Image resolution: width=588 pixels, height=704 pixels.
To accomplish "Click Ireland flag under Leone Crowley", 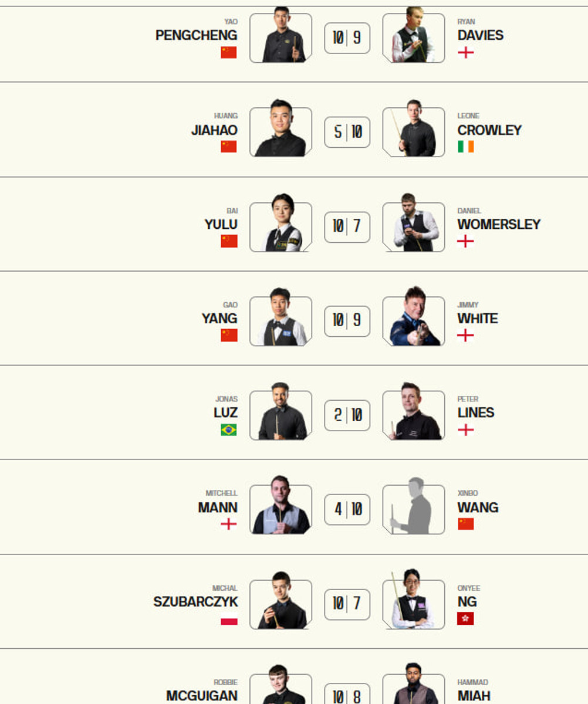I will click(465, 147).
